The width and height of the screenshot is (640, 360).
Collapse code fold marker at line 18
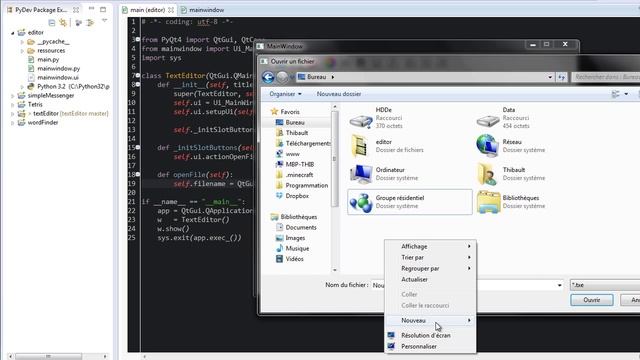[138, 174]
